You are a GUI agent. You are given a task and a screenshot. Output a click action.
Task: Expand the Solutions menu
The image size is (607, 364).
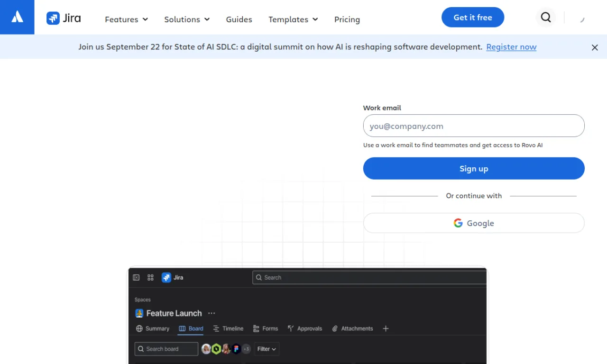click(187, 19)
